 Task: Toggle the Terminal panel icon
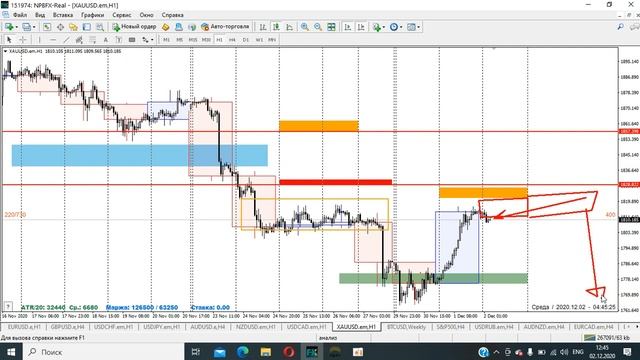pos(87,27)
